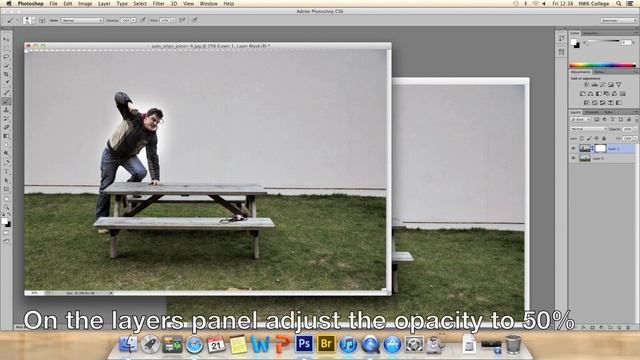Viewport: 640px width, 360px height.
Task: Open the Properties collapsed panel icon
Action: (561, 52)
